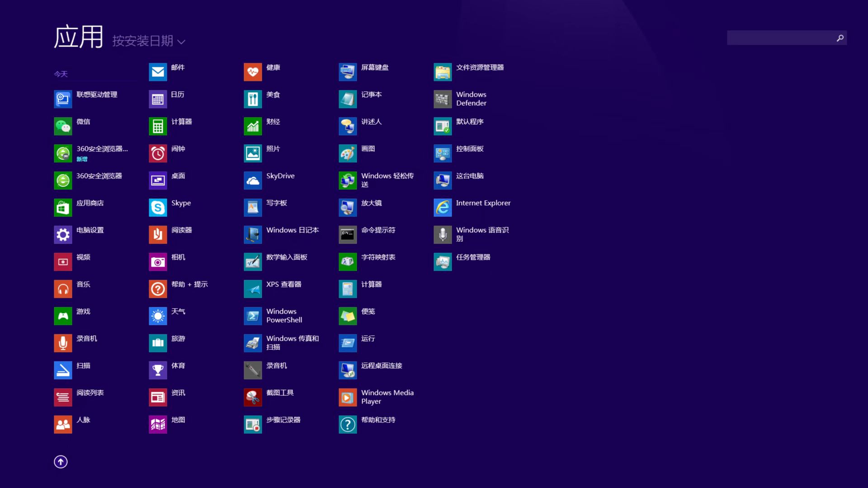This screenshot has height=488, width=868.
Task: Select the 阅读列表 label
Action: [x=90, y=393]
